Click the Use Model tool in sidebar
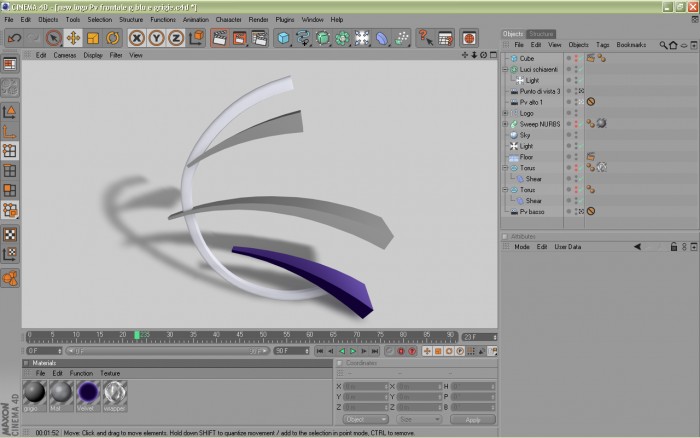 [x=10, y=112]
